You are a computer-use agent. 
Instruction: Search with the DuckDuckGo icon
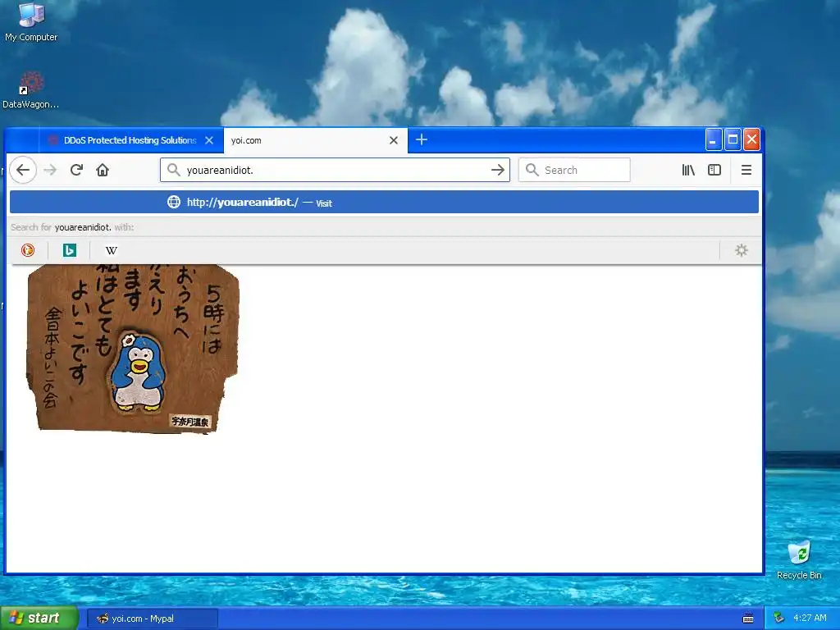coord(28,250)
